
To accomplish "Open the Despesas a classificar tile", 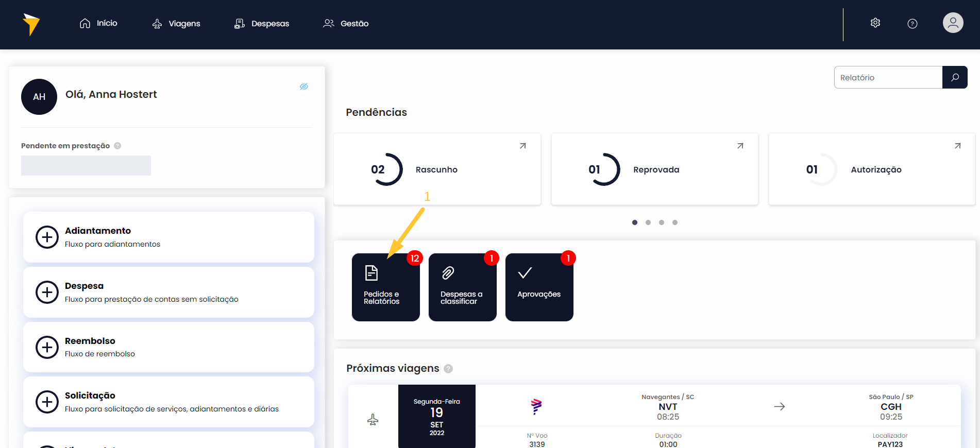I will click(462, 287).
